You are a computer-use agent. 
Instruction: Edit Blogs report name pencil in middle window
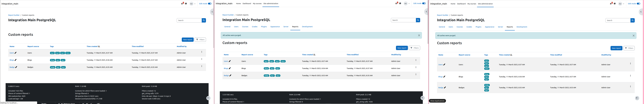pos(230,68)
